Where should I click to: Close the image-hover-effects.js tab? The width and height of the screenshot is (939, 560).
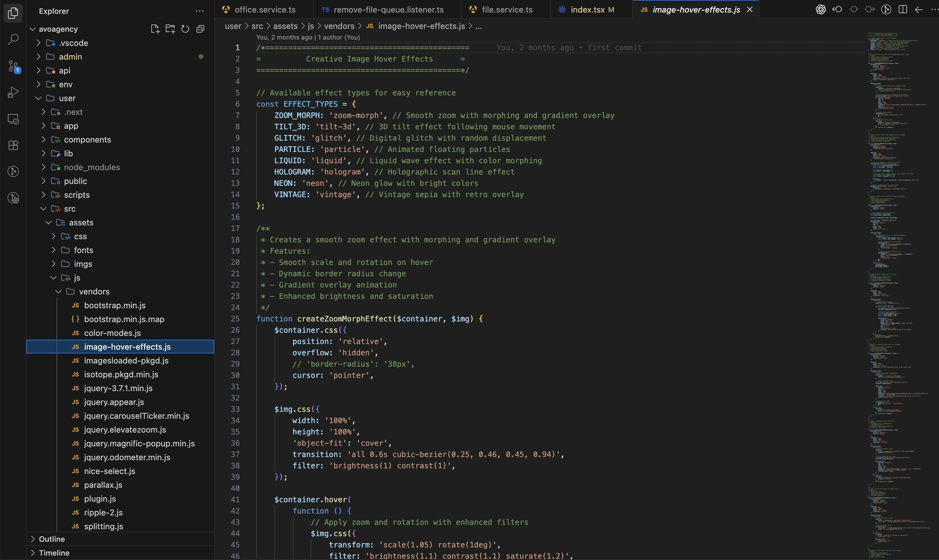750,10
